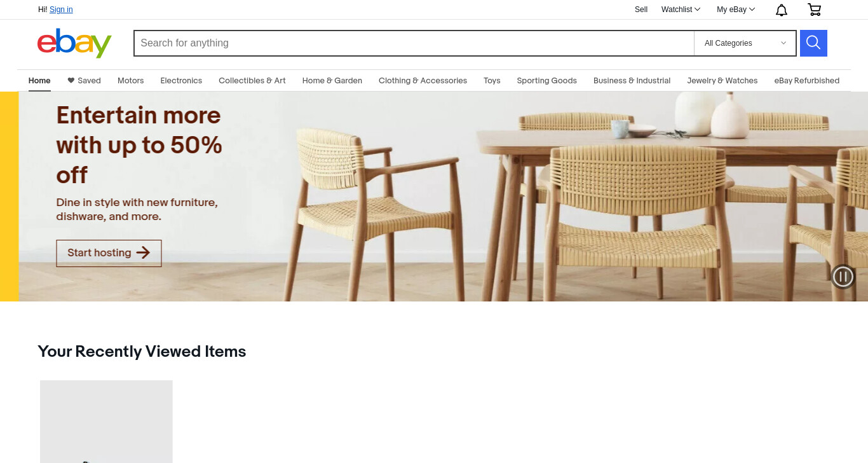
Task: Go to Jewelry & Watches tab
Action: (x=722, y=81)
